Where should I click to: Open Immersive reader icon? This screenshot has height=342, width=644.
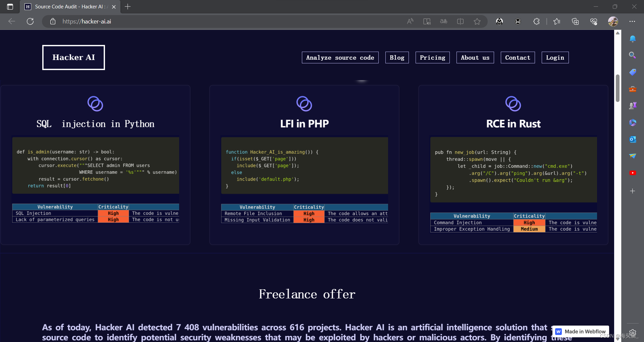coord(427,21)
